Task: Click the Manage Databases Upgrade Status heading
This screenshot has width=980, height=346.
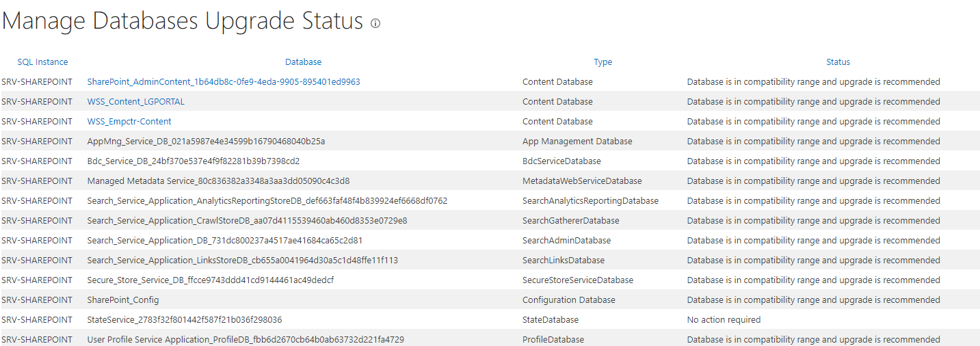Action: (182, 21)
